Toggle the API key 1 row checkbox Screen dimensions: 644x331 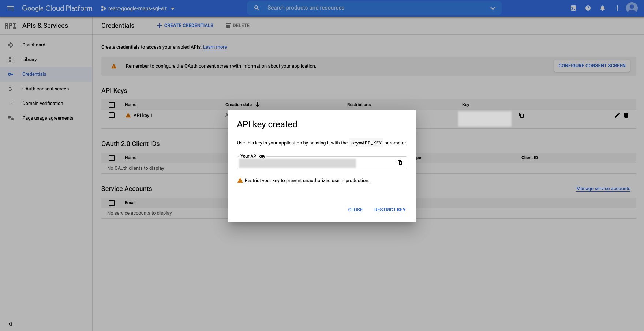[x=112, y=115]
